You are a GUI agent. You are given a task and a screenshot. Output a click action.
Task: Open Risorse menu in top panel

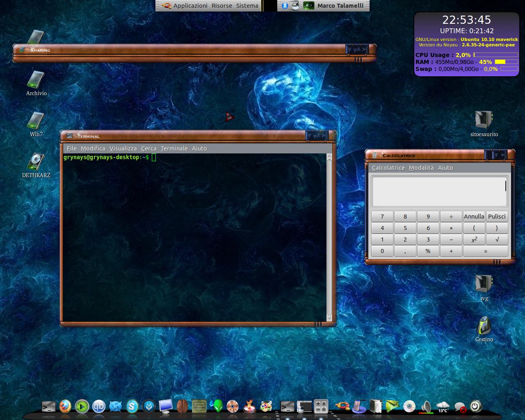point(222,6)
